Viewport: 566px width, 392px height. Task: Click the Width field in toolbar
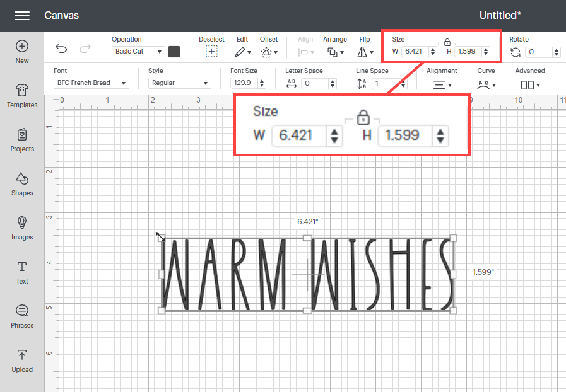(415, 52)
